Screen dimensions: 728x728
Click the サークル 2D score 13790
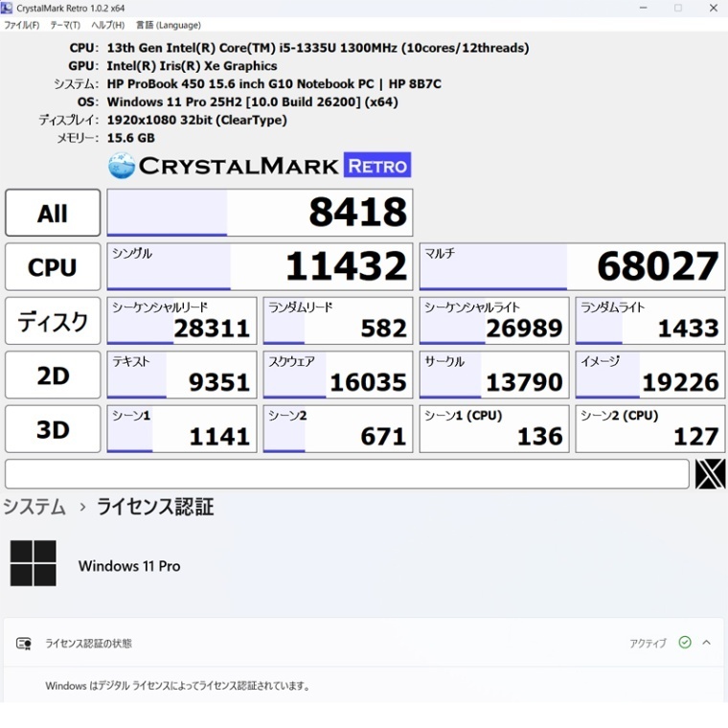[494, 375]
